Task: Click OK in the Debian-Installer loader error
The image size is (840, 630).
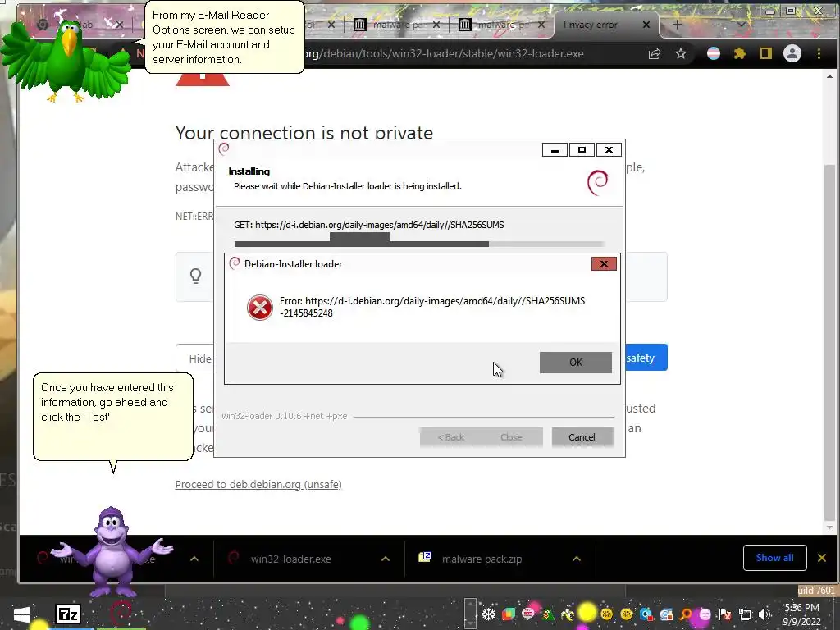Action: coord(575,362)
